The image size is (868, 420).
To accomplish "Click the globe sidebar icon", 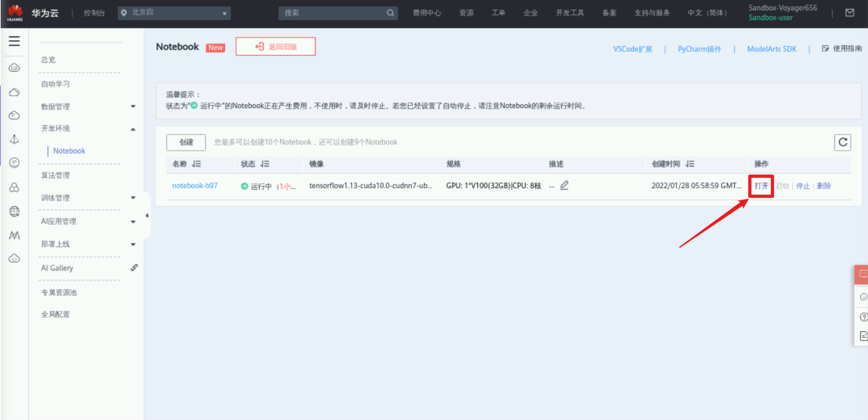I will pyautogui.click(x=14, y=211).
